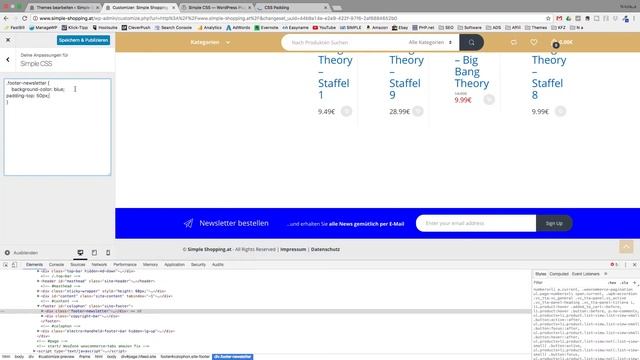This screenshot has width=640, height=360.
Task: Open the Kategorien dropdown in header
Action: [210, 42]
